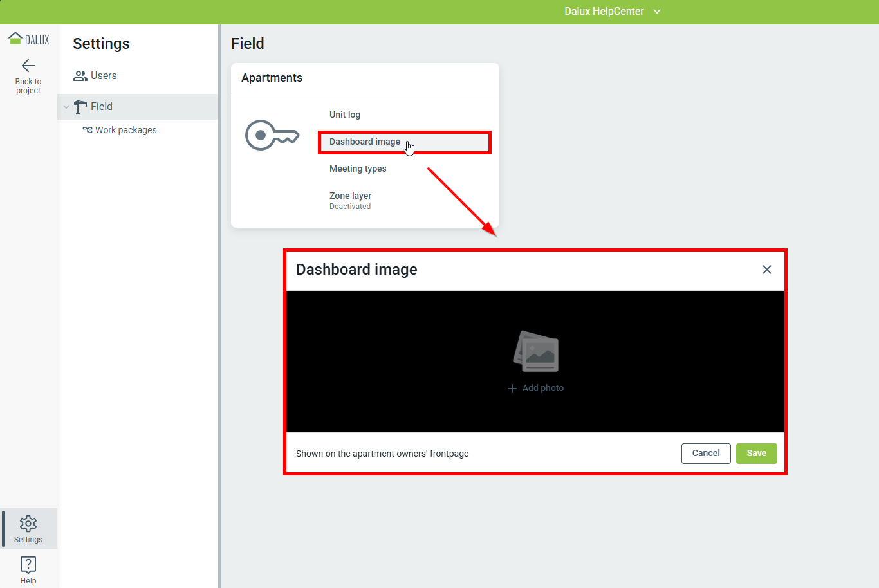
Task: Expand the Dalux HelpCenter dropdown arrow
Action: 657,12
